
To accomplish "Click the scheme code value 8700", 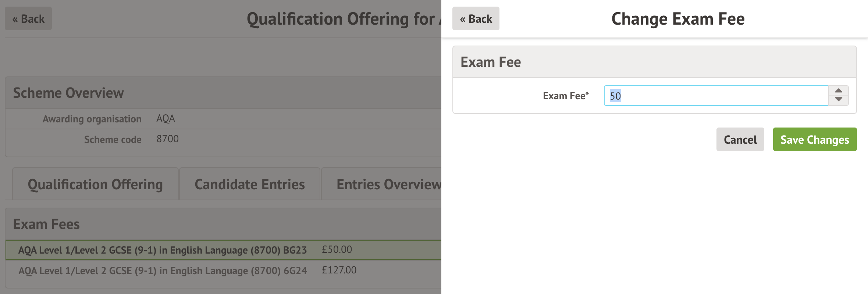I will [x=167, y=139].
